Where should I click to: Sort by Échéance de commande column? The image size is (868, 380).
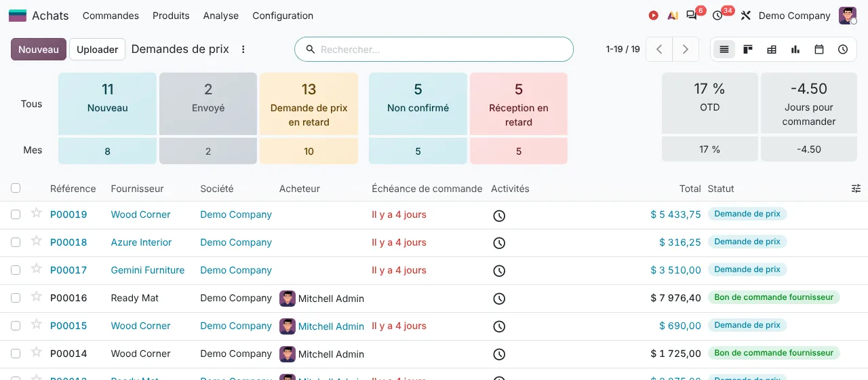427,189
